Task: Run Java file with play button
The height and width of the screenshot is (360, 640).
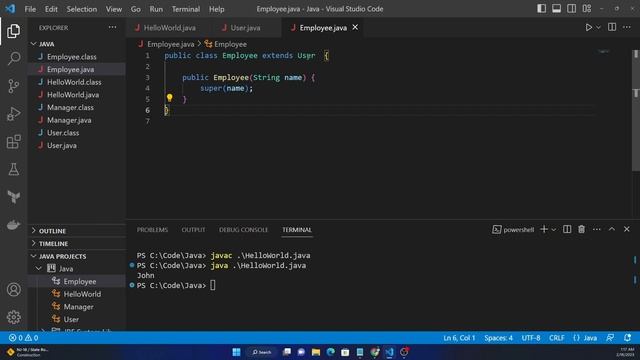Action: pos(588,27)
